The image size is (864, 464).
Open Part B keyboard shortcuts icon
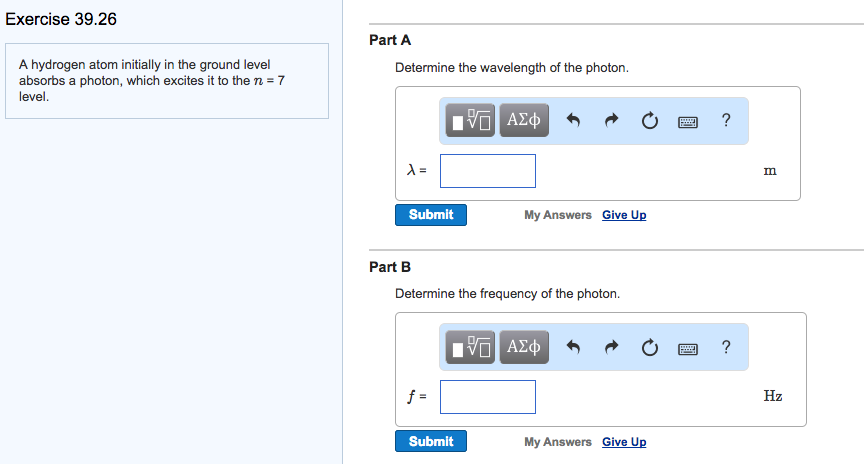[687, 348]
